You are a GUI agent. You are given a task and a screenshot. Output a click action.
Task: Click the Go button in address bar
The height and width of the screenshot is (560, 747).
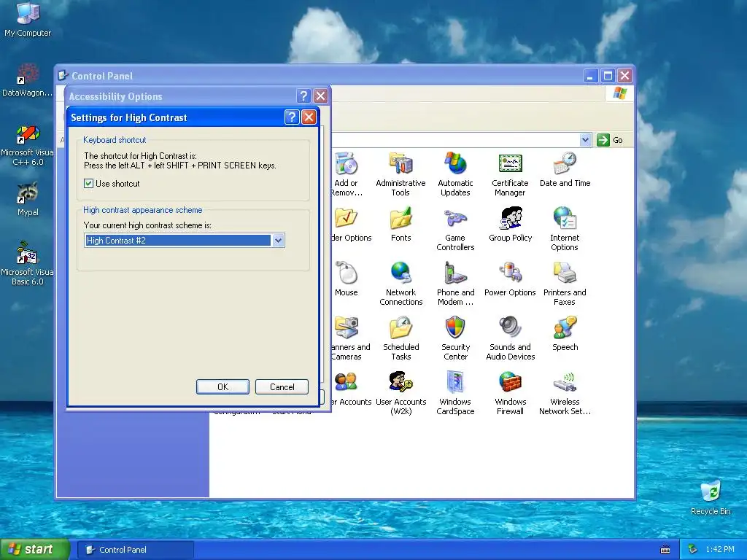[x=611, y=140]
